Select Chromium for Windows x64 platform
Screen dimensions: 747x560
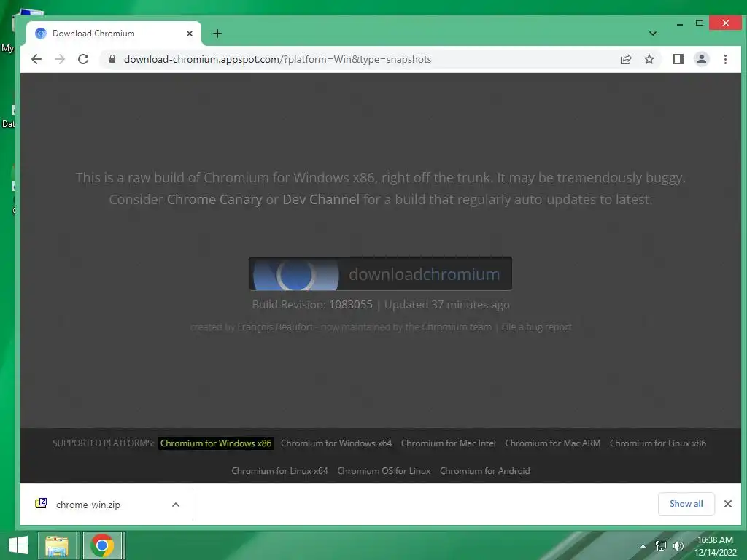pos(336,443)
